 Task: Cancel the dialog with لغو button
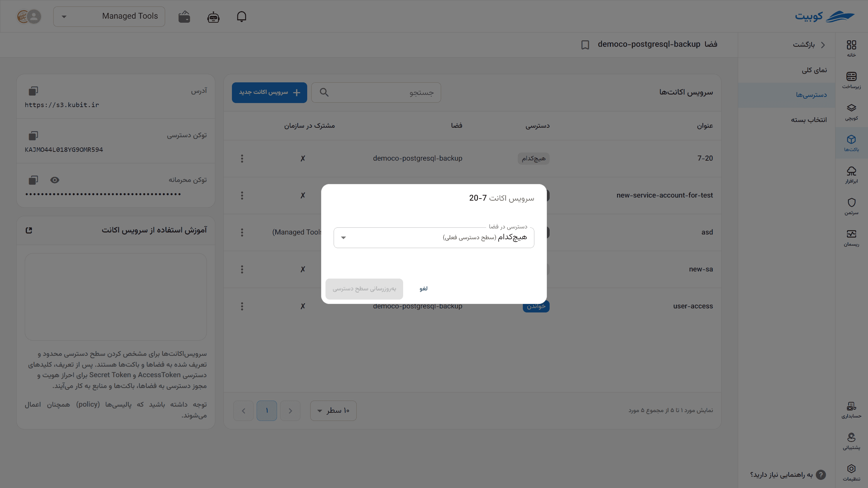[x=423, y=289]
